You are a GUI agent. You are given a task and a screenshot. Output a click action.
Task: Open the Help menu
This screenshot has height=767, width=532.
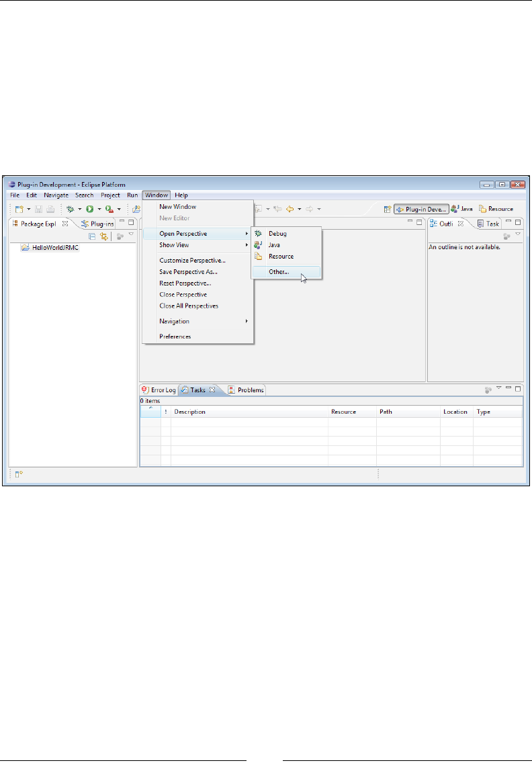[x=181, y=195]
